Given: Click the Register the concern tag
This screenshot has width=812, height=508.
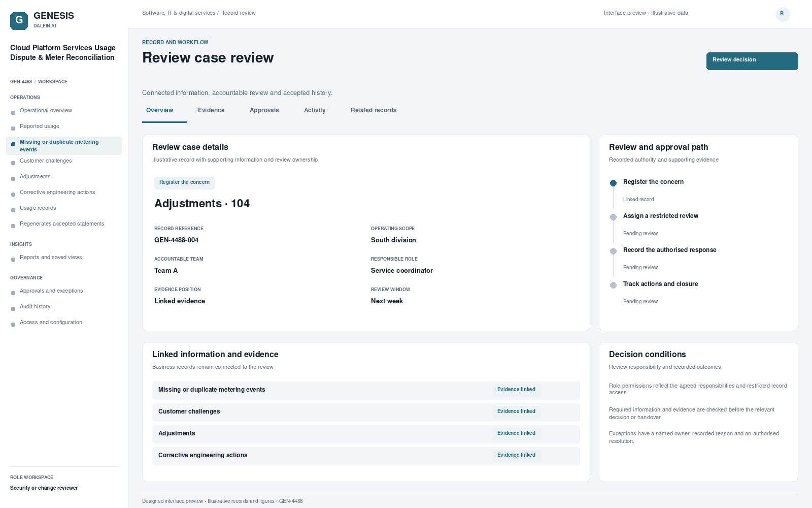Looking at the screenshot, I should (x=184, y=182).
